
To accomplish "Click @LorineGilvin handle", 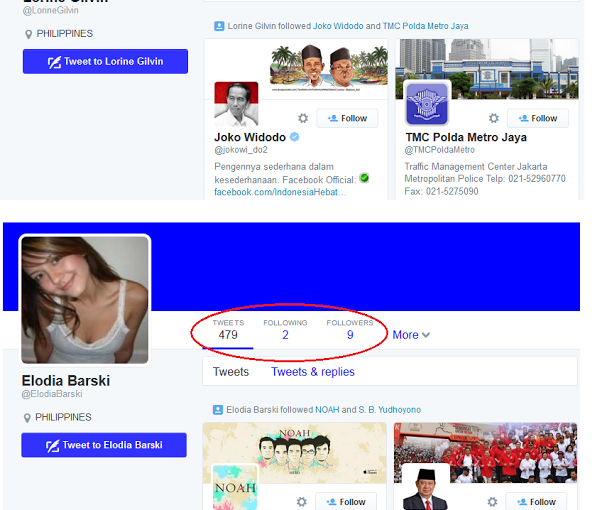I will tap(51, 10).
